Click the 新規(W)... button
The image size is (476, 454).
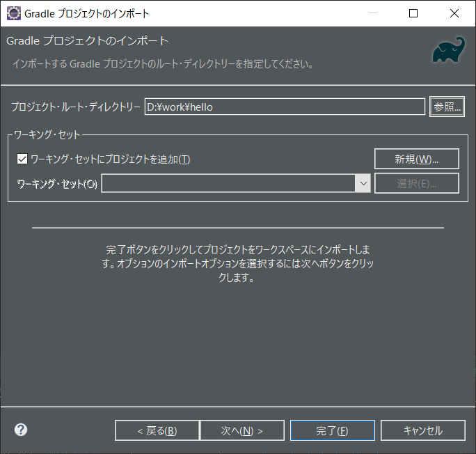click(416, 159)
